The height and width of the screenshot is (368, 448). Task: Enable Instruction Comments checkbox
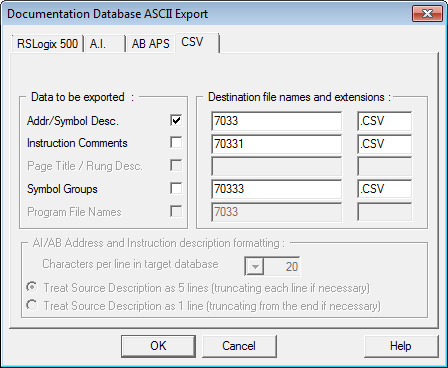[176, 142]
